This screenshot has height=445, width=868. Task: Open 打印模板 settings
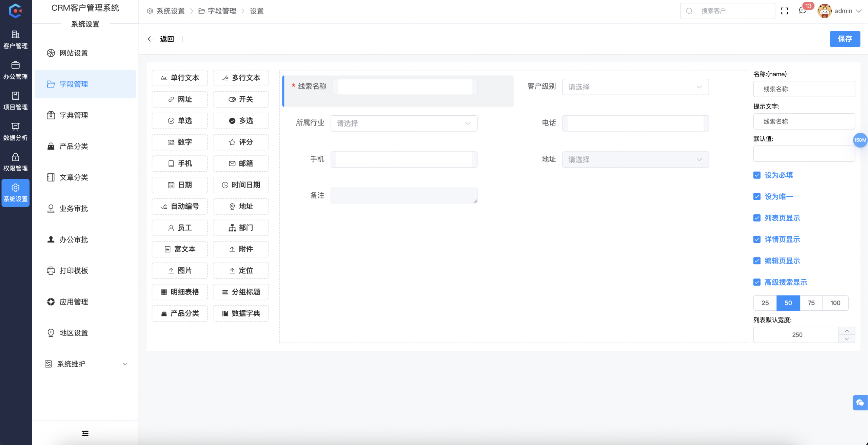[74, 270]
